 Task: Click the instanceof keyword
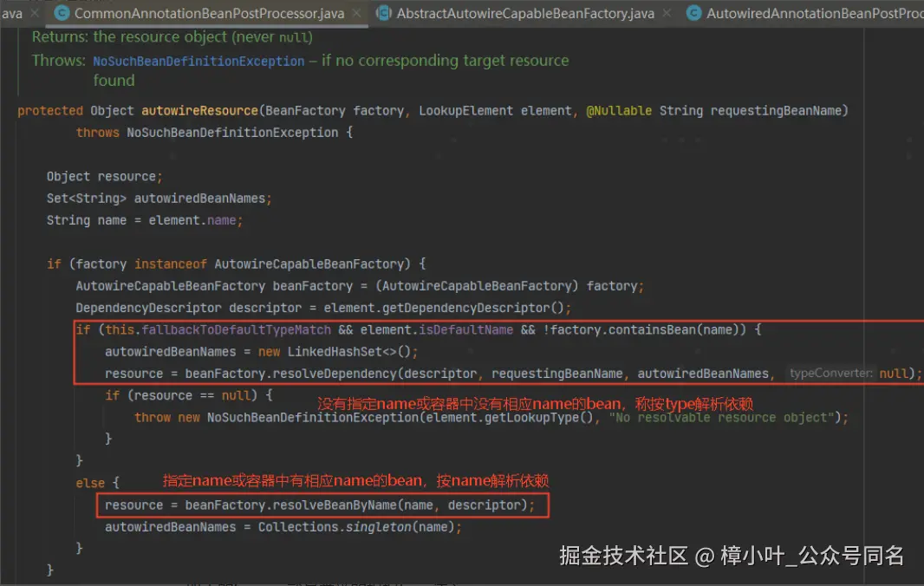point(170,264)
